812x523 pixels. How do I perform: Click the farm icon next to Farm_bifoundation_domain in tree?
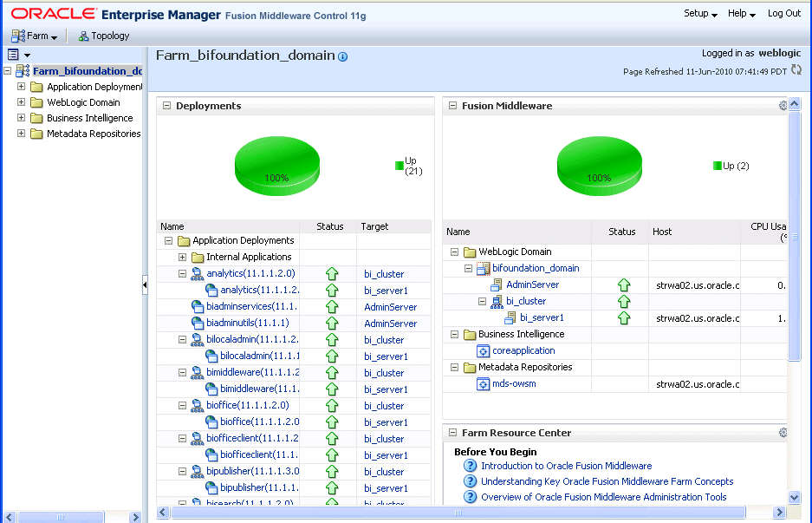(x=24, y=70)
